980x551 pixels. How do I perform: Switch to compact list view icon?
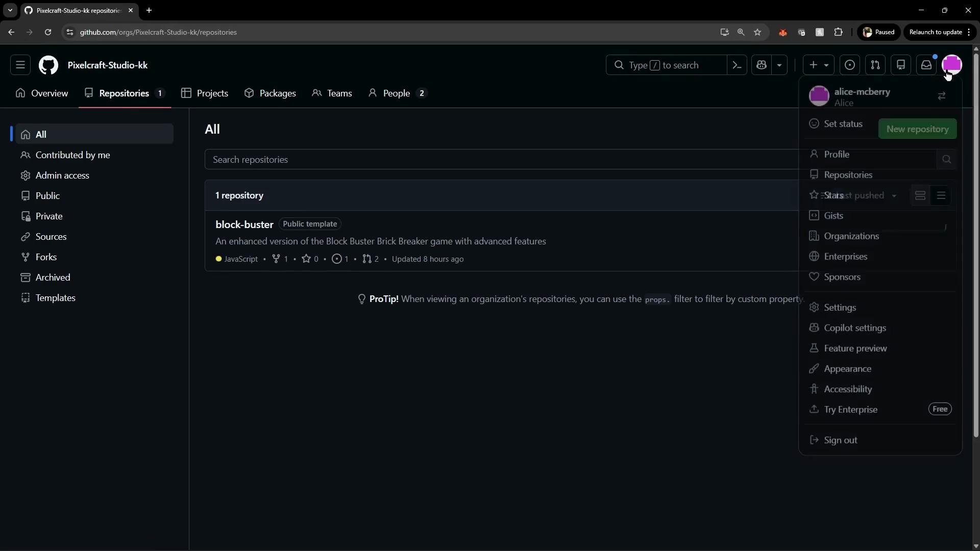click(941, 195)
